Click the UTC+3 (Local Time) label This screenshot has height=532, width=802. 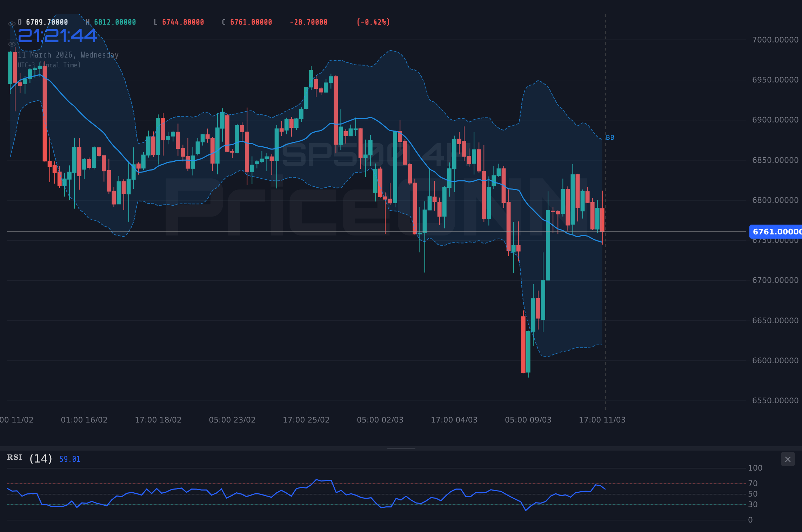pyautogui.click(x=49, y=65)
